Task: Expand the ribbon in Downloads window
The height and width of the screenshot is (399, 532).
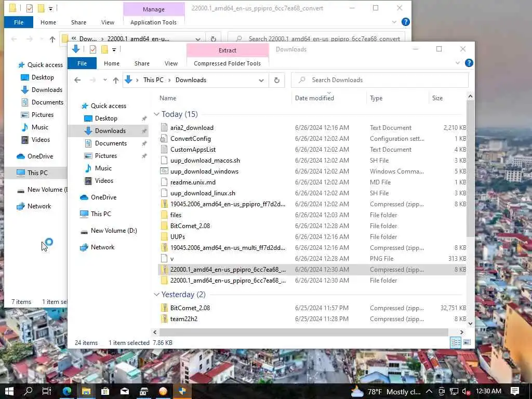Action: click(x=457, y=63)
